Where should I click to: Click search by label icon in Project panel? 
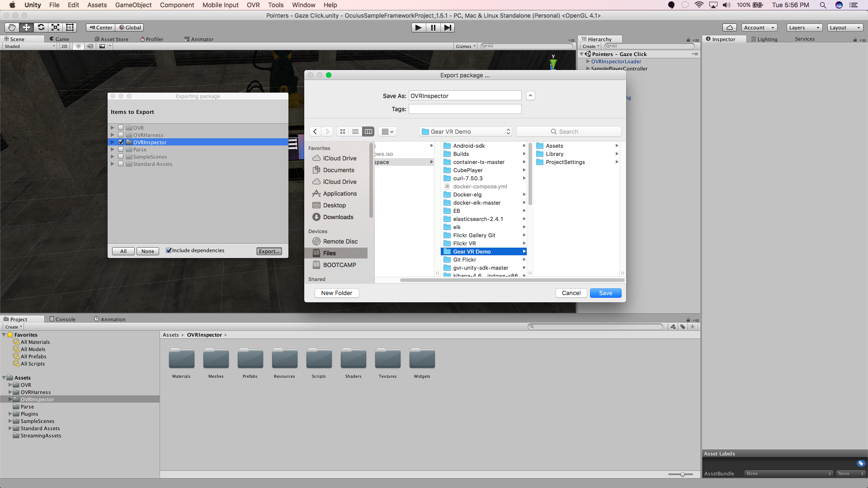(683, 327)
